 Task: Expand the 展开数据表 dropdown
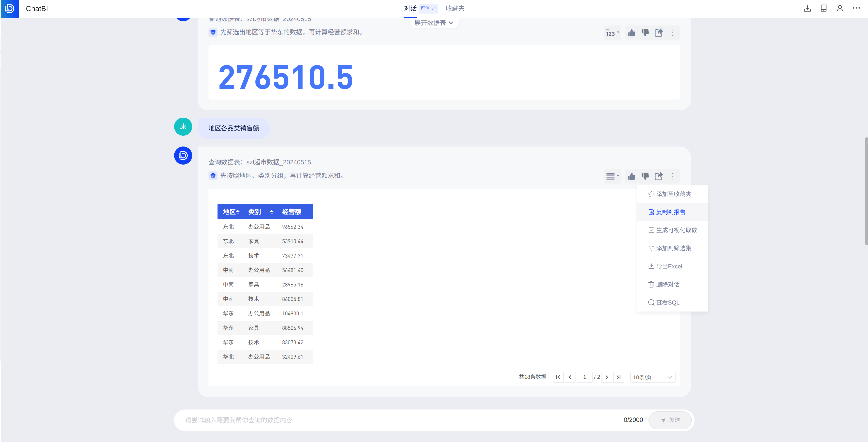(434, 23)
